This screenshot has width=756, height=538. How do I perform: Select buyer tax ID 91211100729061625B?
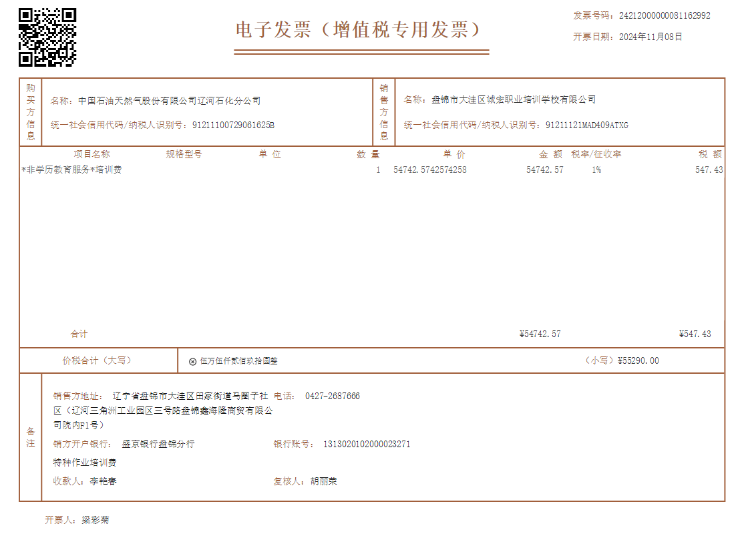click(x=233, y=125)
